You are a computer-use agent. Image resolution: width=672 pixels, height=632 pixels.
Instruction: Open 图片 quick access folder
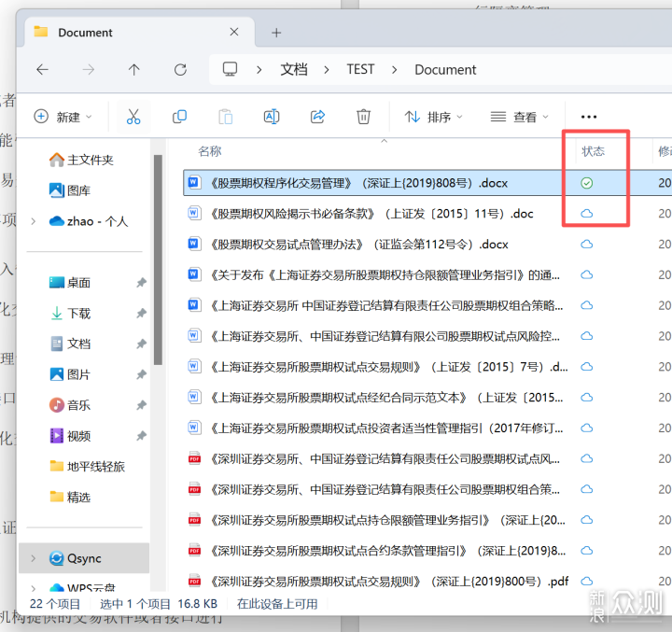(x=70, y=374)
